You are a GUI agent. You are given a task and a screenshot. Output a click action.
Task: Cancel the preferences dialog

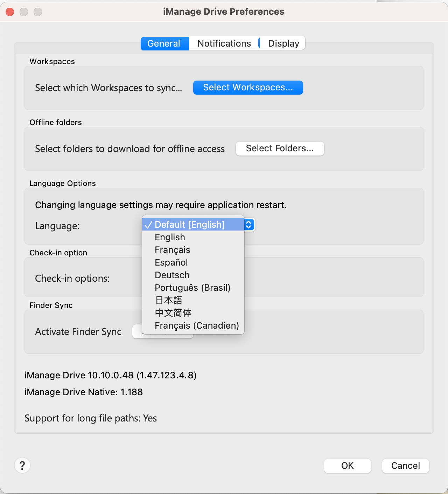click(405, 466)
